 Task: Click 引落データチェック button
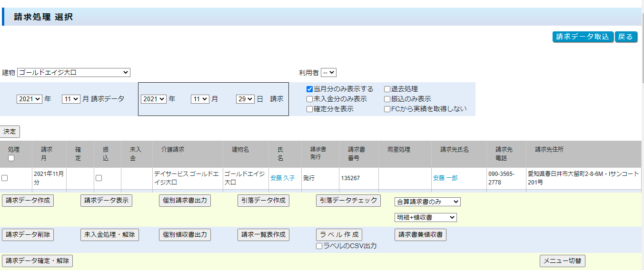(348, 201)
